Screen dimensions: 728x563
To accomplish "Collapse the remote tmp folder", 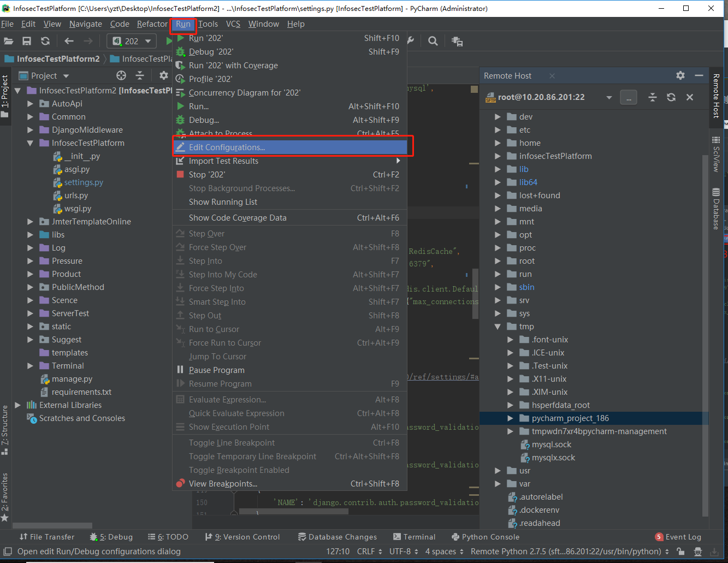I will tap(498, 327).
